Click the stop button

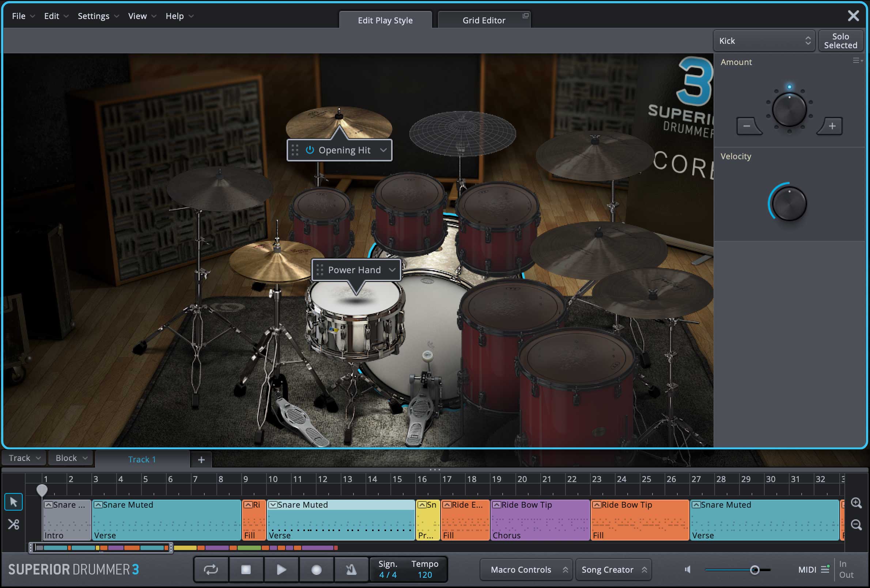click(246, 569)
